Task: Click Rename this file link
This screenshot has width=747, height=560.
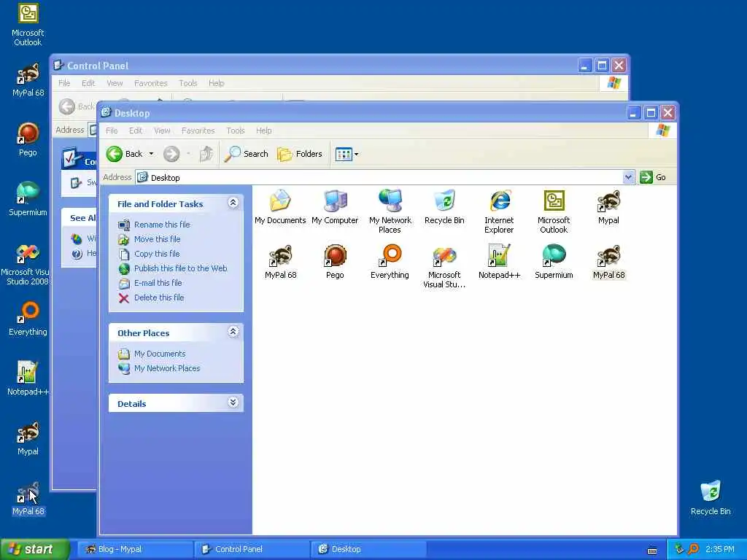Action: point(162,225)
